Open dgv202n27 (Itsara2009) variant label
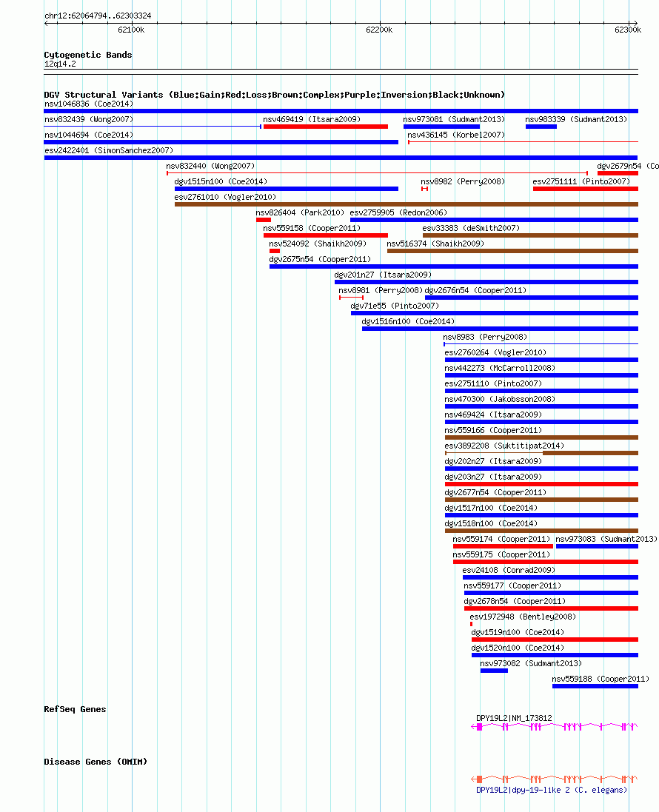Image resolution: width=659 pixels, height=812 pixels. pyautogui.click(x=493, y=461)
